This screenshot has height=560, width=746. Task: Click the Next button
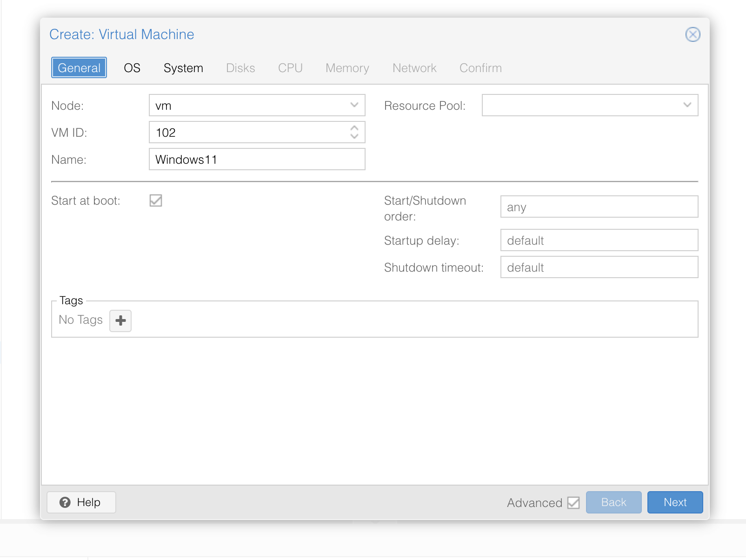click(675, 502)
